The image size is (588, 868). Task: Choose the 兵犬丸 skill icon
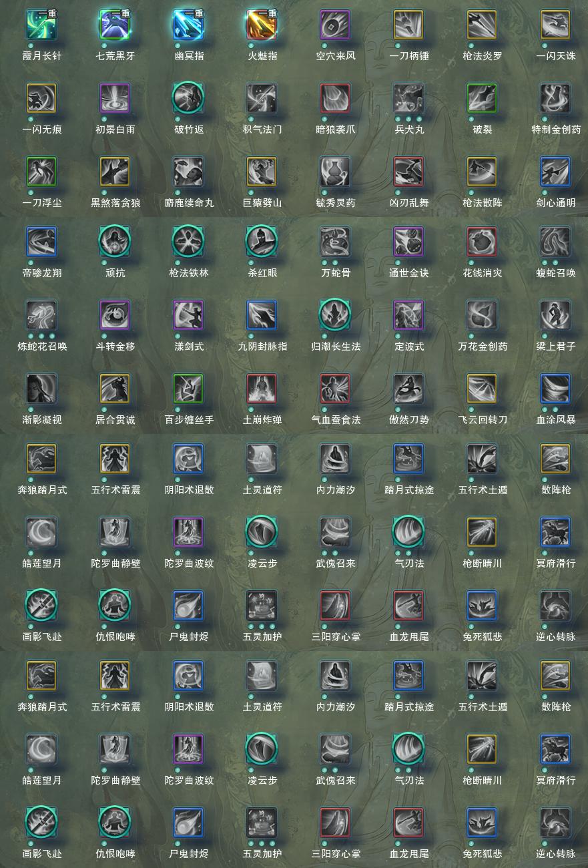(x=408, y=98)
